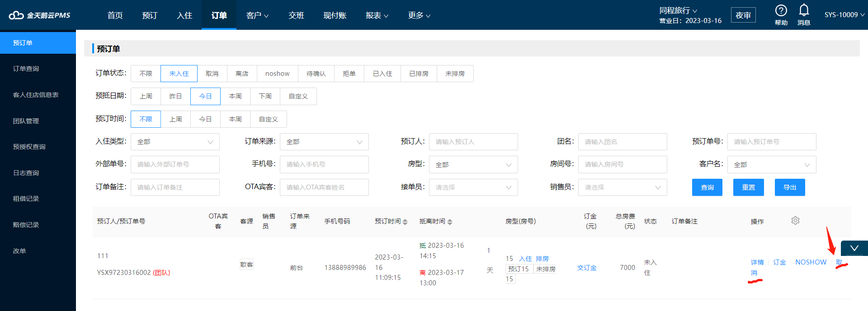Click the 入住 link in room column

point(525,259)
